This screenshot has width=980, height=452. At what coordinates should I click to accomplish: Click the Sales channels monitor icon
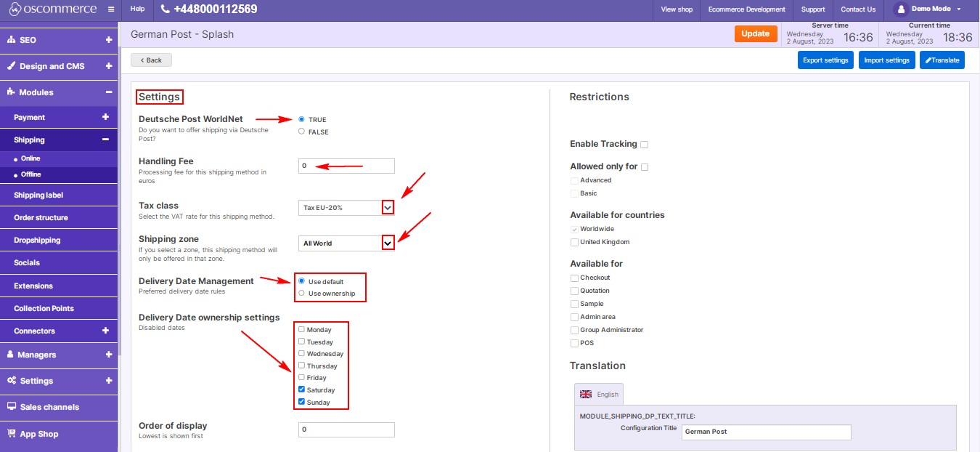(12, 407)
